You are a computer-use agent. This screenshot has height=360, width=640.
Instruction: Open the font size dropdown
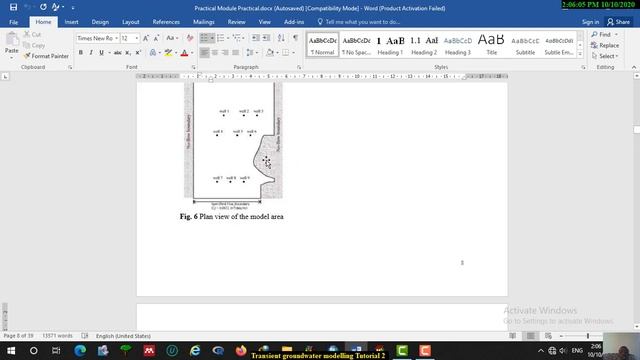pos(137,38)
